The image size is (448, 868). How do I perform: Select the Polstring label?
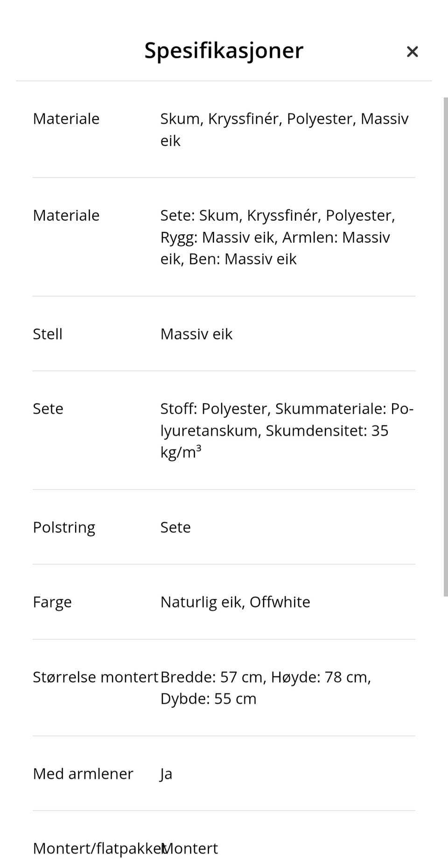tap(64, 527)
